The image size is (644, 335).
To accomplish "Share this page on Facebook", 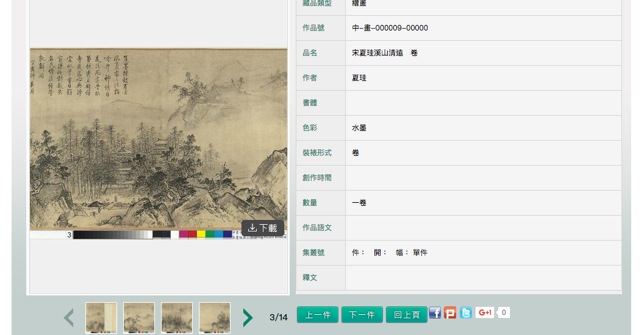I will (x=435, y=313).
